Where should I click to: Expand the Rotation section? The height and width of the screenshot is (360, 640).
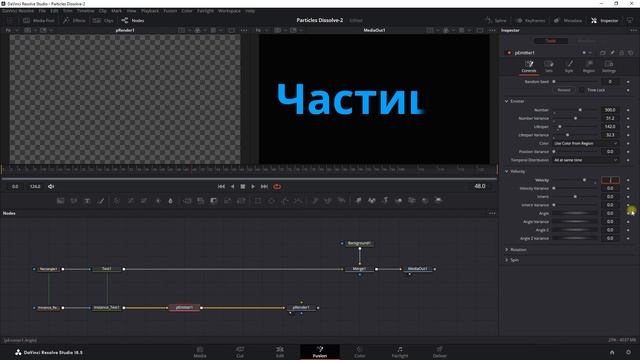[507, 249]
